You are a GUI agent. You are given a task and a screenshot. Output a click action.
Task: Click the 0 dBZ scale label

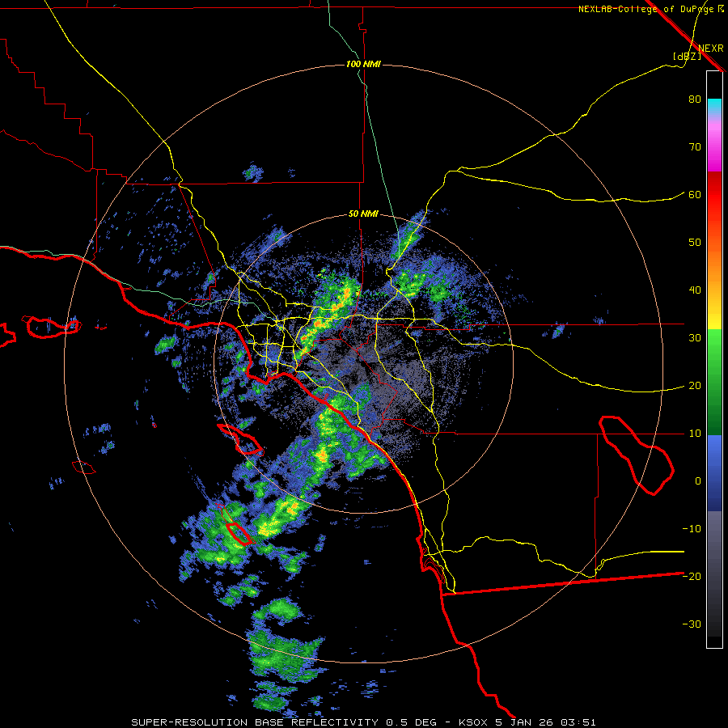coord(698,481)
